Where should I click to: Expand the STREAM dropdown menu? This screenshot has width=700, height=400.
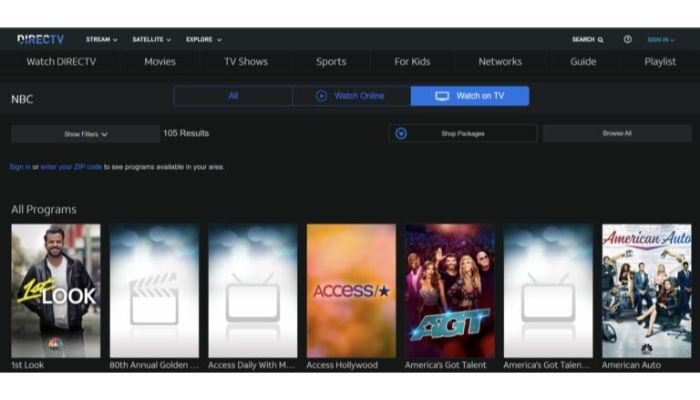tap(102, 39)
